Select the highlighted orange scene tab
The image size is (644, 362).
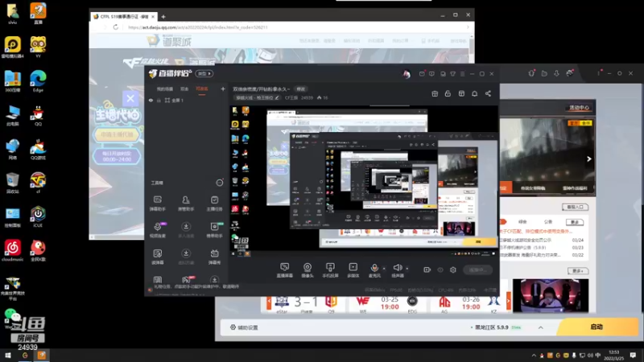click(x=202, y=88)
